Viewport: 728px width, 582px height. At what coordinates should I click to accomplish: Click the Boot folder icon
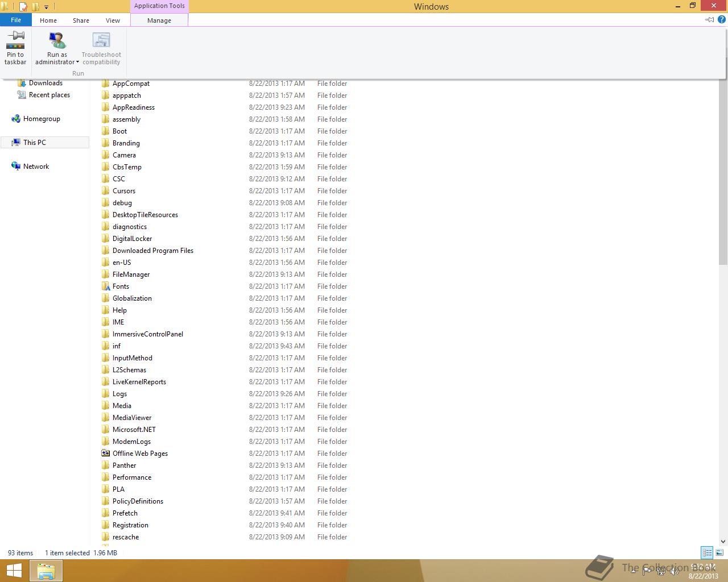pos(106,131)
